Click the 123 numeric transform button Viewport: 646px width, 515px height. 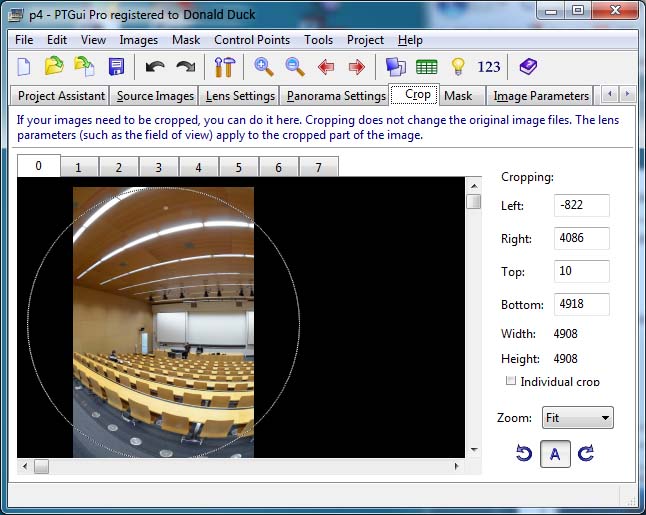click(489, 67)
